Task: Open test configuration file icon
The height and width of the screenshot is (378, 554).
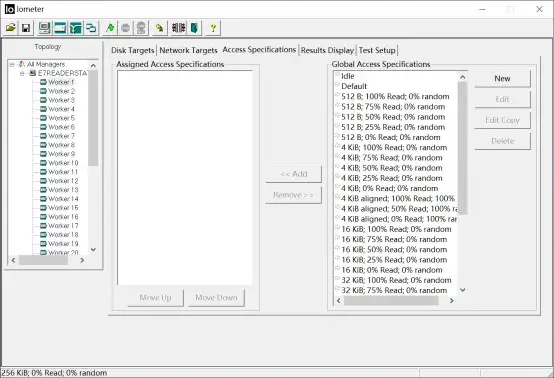Action: click(11, 28)
